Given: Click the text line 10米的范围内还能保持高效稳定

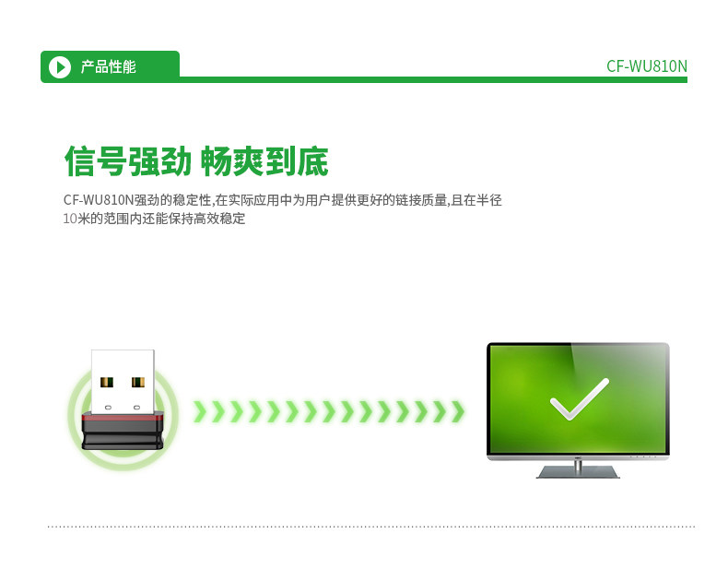Looking at the screenshot, I should [x=154, y=219].
